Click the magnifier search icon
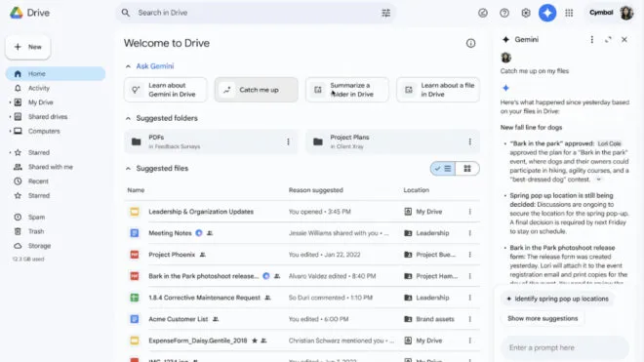This screenshot has height=362, width=644. coord(126,13)
